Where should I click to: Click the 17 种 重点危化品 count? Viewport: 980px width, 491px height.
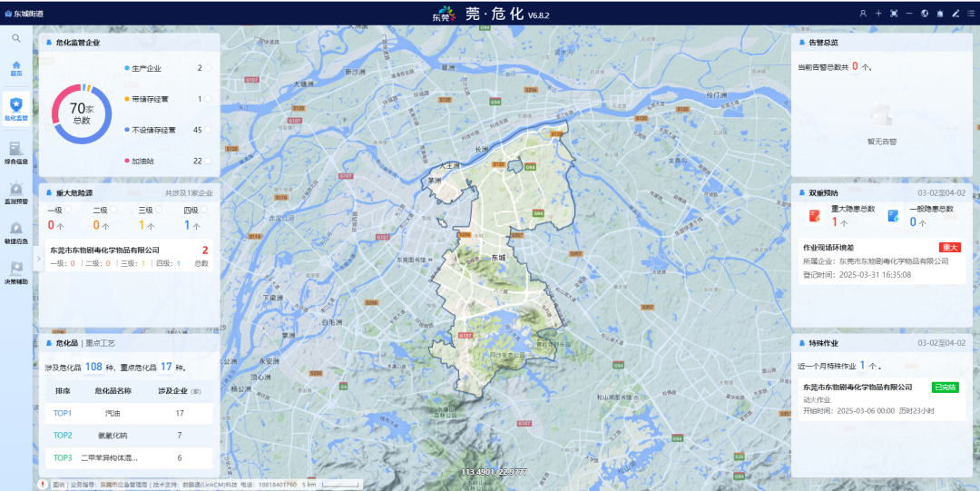point(166,368)
